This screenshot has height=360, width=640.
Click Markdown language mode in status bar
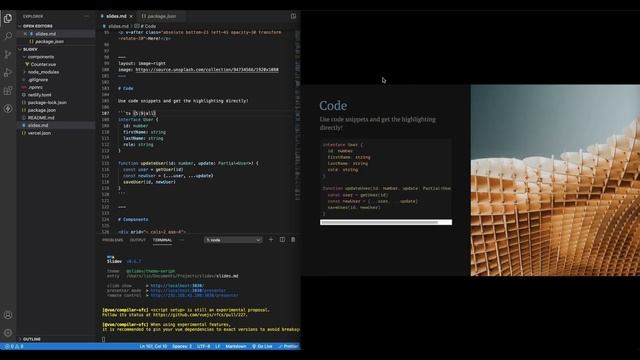236,347
